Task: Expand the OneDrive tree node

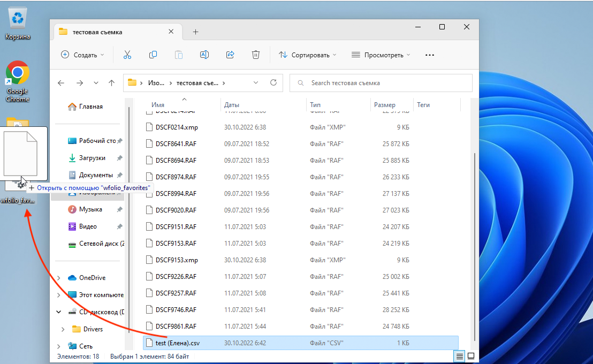Action: coord(59,278)
